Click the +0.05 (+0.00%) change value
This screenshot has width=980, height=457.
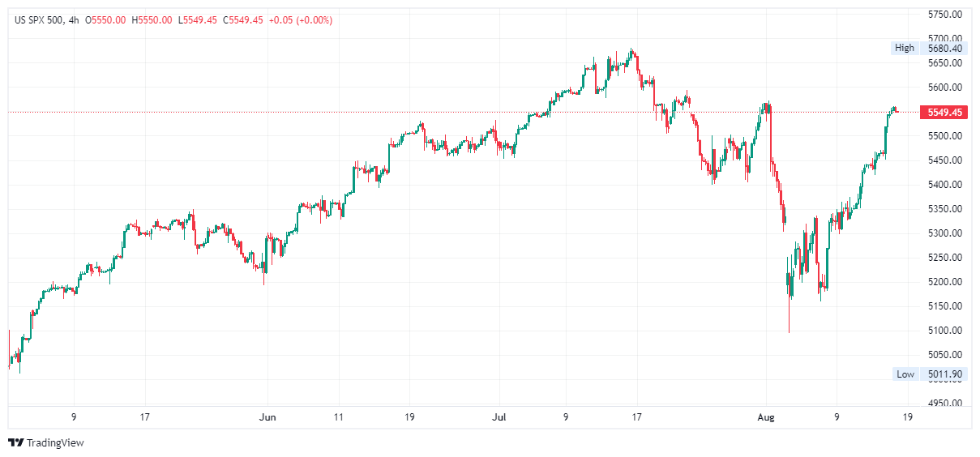click(x=300, y=20)
